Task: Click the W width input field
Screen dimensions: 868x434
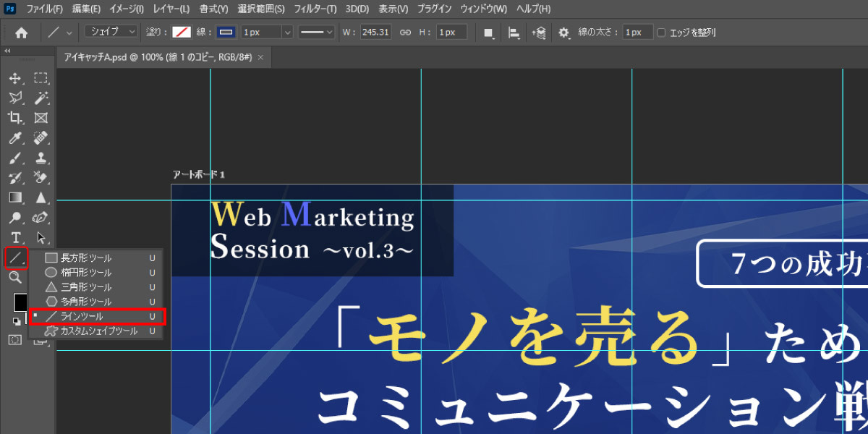Action: click(x=375, y=33)
